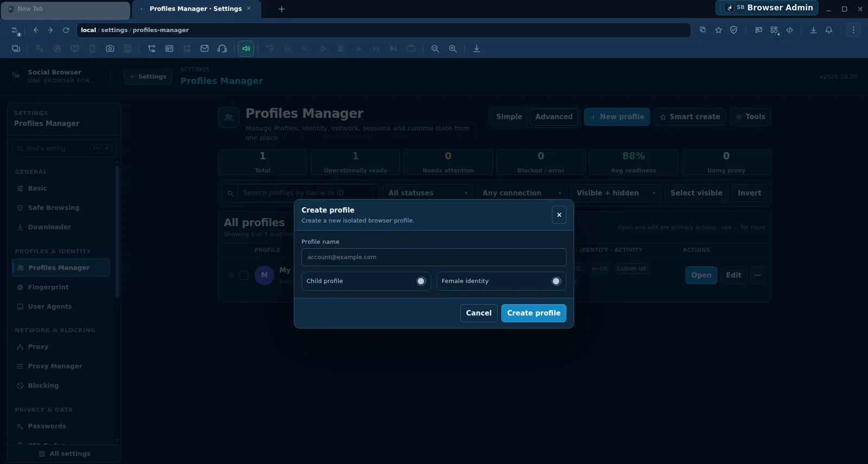Open a new tab with plus button
The width and height of the screenshot is (868, 464).
[x=282, y=9]
